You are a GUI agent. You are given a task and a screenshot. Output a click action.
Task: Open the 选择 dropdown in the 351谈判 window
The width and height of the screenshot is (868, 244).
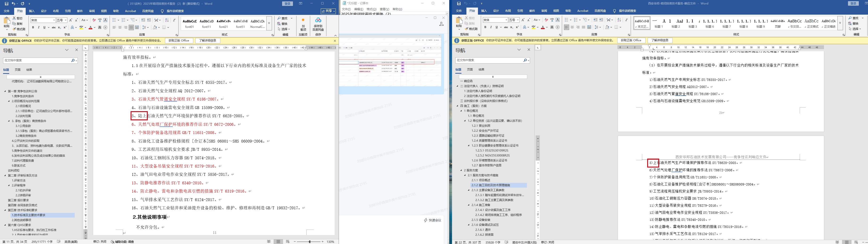(x=284, y=29)
